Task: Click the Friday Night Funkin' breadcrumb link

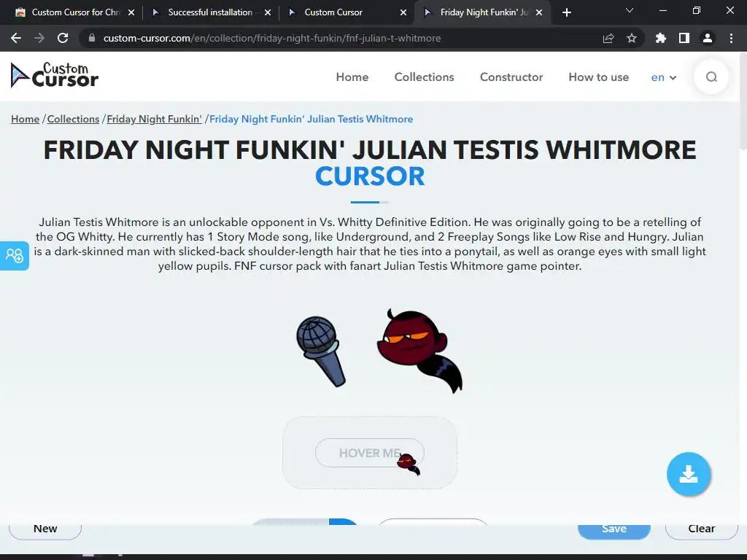Action: tap(155, 119)
